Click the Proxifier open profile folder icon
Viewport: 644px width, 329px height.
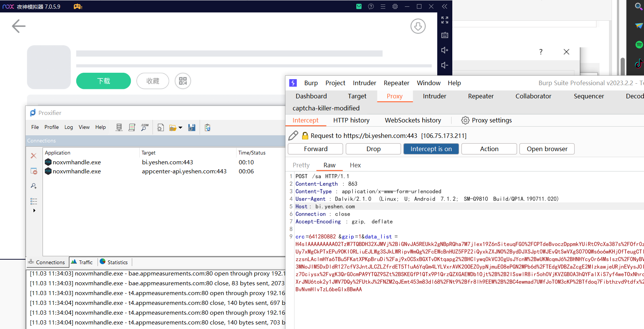(173, 128)
